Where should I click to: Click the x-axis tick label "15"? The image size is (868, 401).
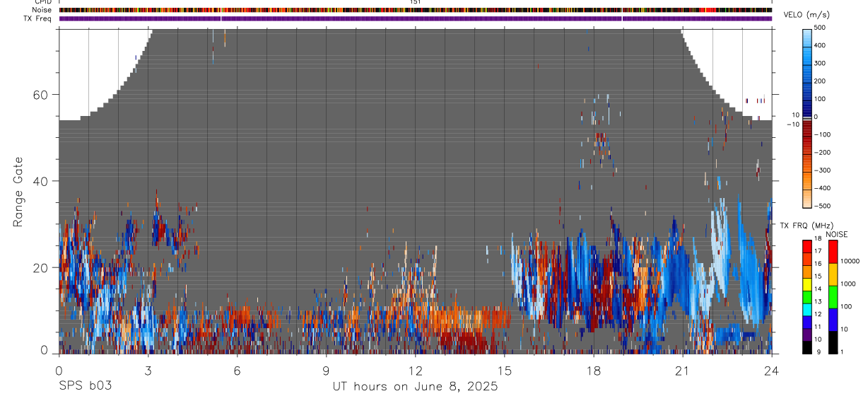(504, 370)
